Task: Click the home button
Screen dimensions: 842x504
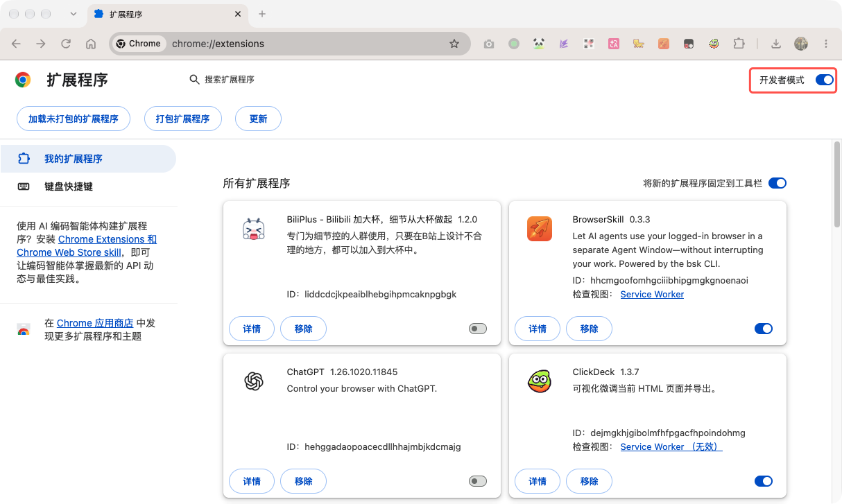Action: tap(91, 44)
